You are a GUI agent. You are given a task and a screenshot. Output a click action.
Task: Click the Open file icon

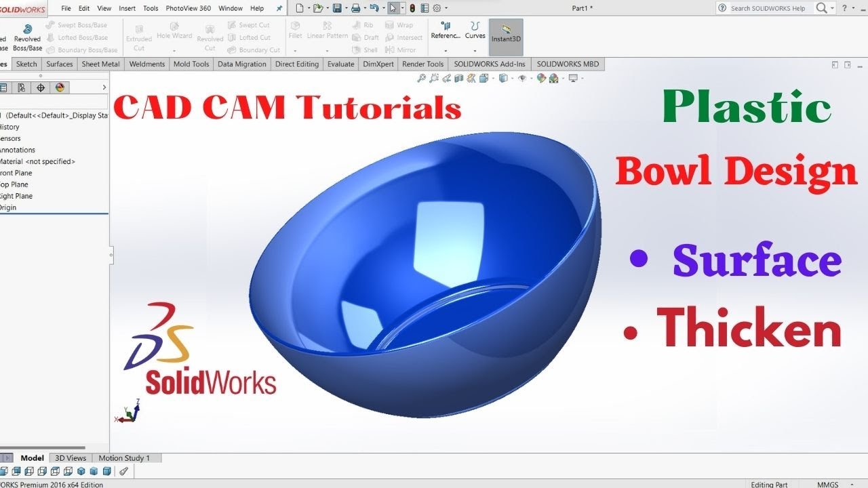[x=317, y=8]
